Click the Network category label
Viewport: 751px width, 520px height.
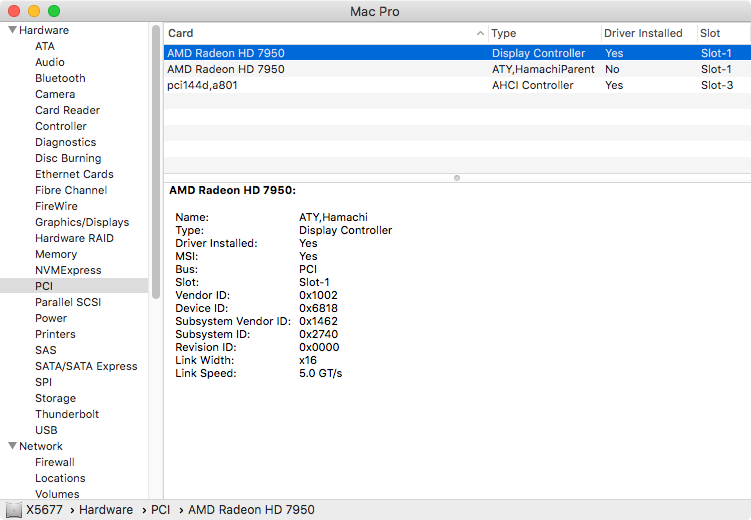(x=41, y=446)
